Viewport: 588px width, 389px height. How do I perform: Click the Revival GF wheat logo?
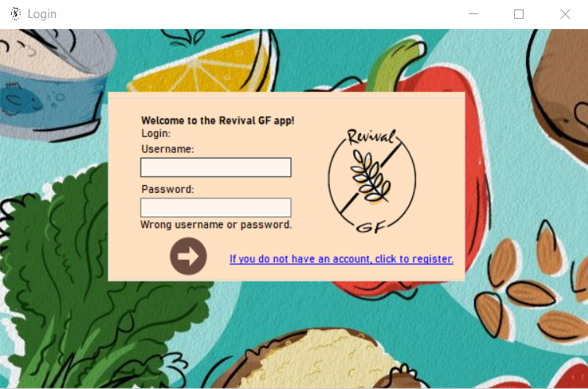point(372,181)
